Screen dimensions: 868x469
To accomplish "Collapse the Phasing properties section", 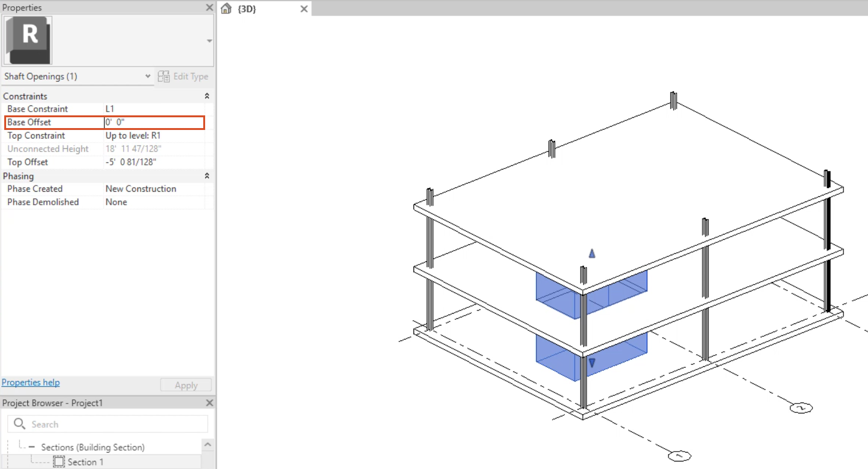I will [207, 176].
